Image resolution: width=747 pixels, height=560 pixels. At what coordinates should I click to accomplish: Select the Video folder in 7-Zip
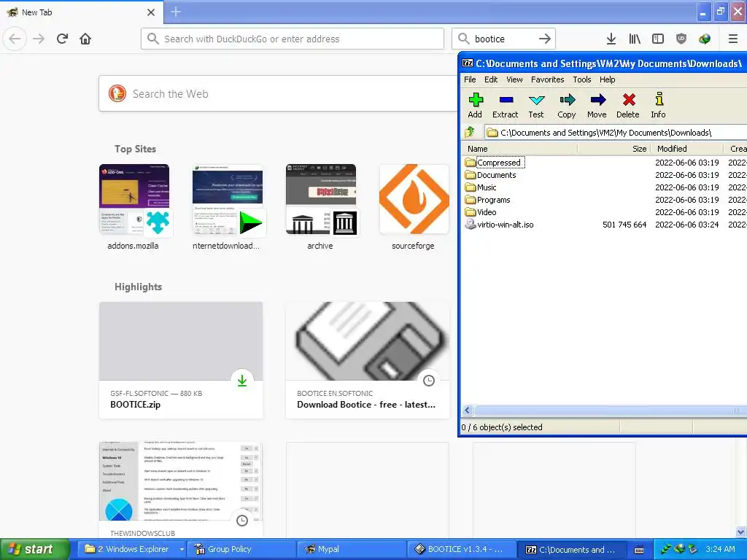[487, 212]
